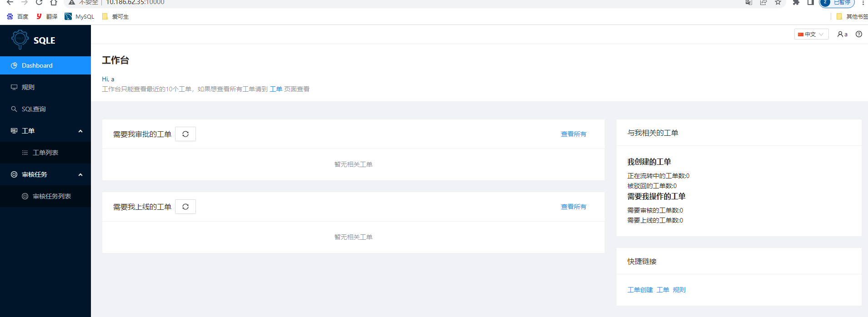868x317 pixels.
Task: Open 审核任务列表 in the sidebar
Action: tap(45, 196)
